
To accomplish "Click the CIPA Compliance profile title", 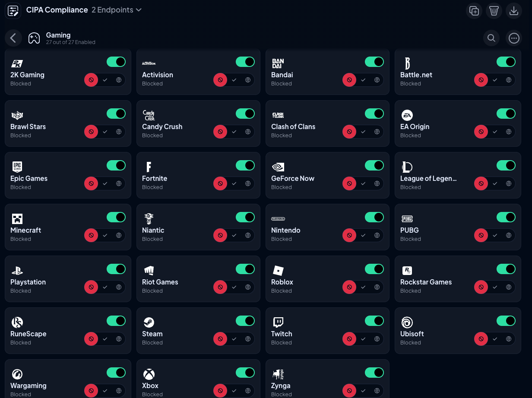I will tap(57, 10).
